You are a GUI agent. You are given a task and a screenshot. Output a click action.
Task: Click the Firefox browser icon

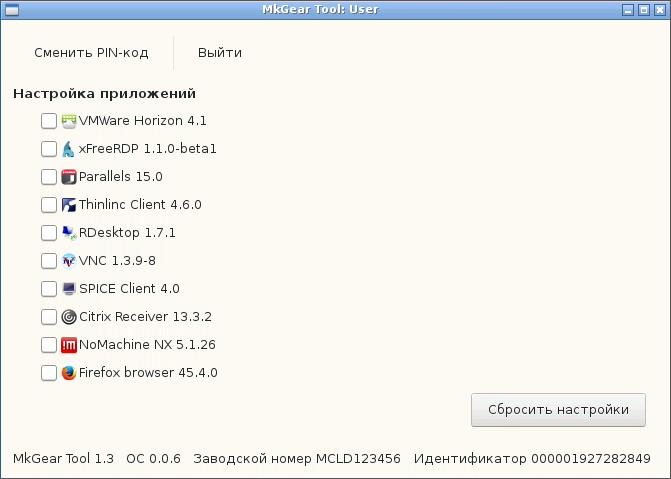pyautogui.click(x=68, y=373)
